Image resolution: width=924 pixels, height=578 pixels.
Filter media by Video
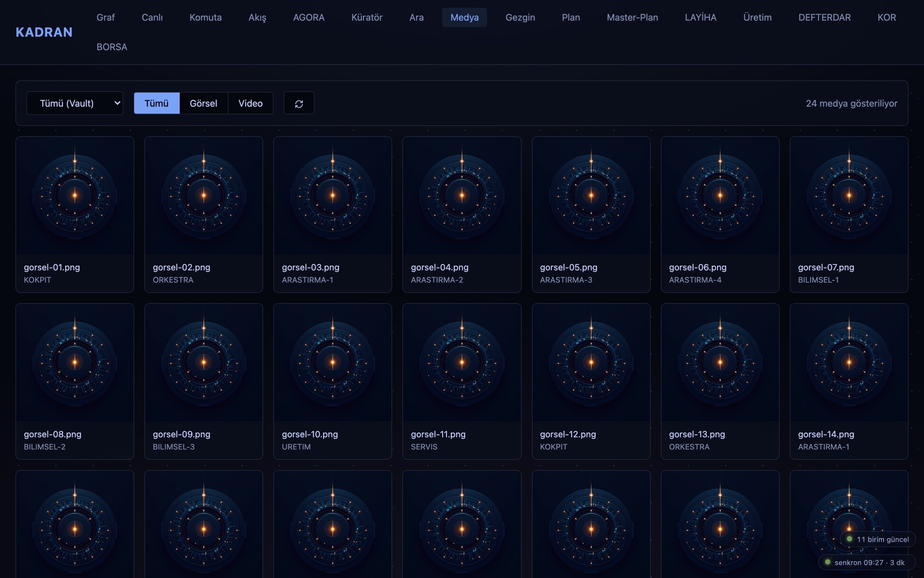[250, 104]
